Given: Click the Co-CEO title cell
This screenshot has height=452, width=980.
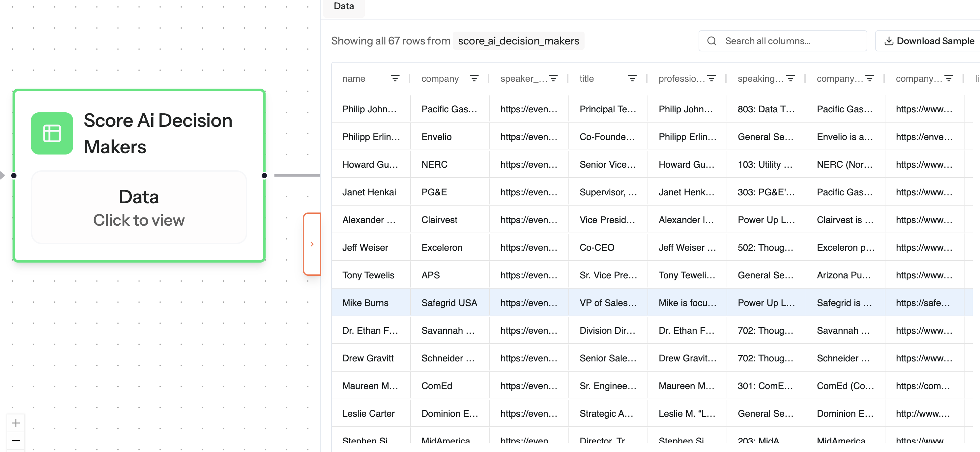Looking at the screenshot, I should tap(608, 247).
